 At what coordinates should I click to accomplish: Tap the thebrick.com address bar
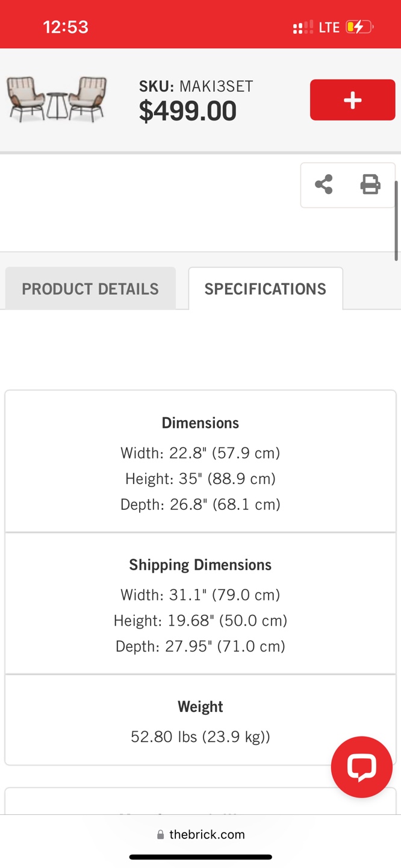pyautogui.click(x=200, y=835)
